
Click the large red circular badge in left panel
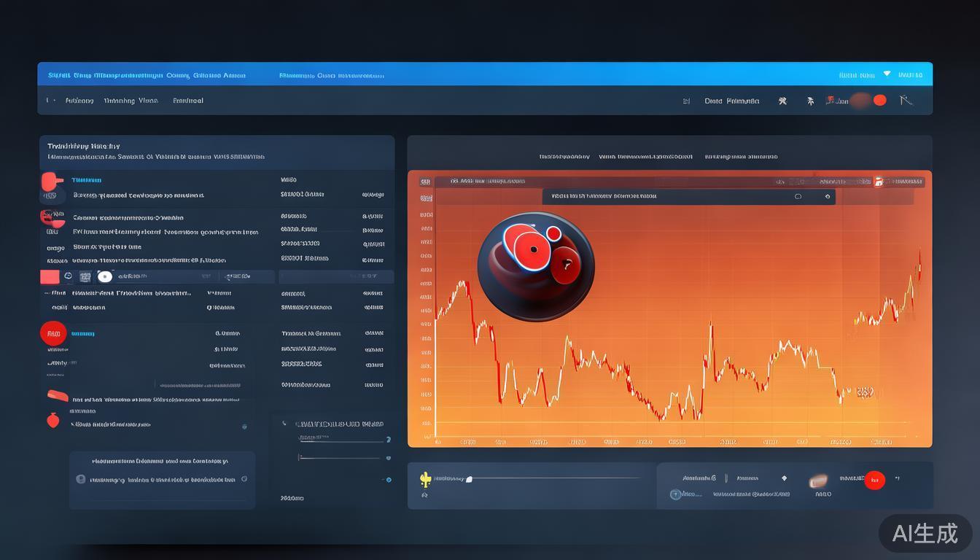(53, 334)
